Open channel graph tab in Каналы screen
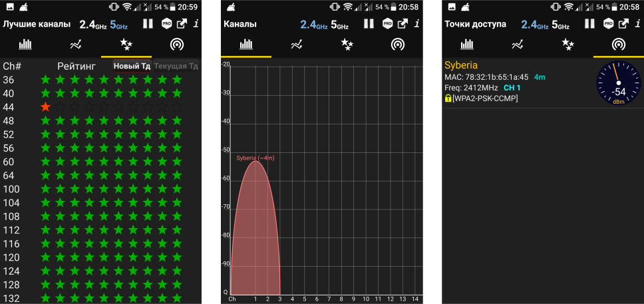 pos(246,45)
